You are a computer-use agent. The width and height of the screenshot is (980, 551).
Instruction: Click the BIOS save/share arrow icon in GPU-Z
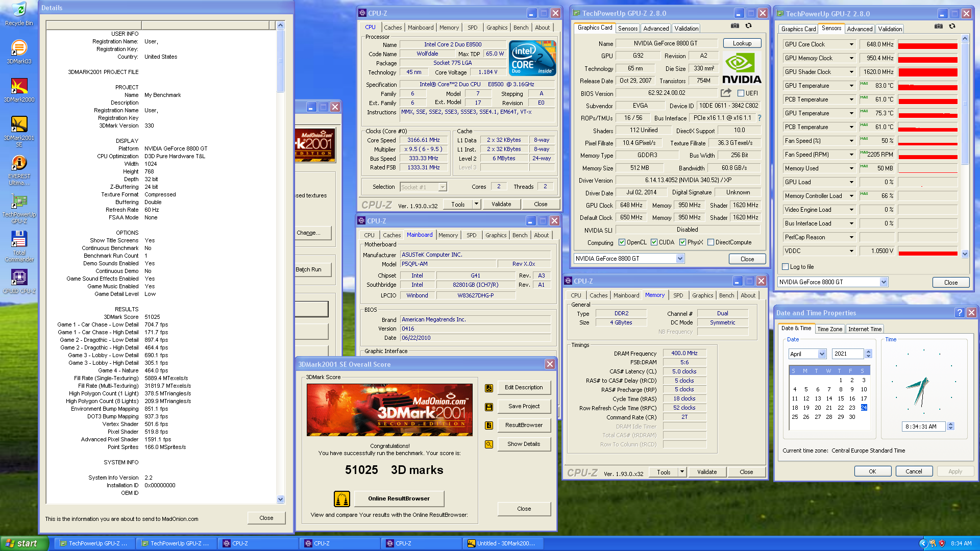725,93
